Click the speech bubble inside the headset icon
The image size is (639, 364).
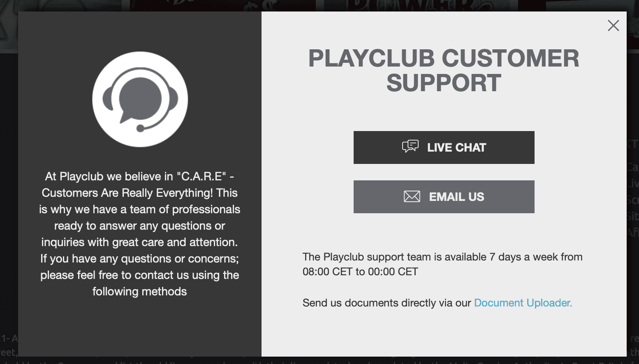tap(139, 100)
